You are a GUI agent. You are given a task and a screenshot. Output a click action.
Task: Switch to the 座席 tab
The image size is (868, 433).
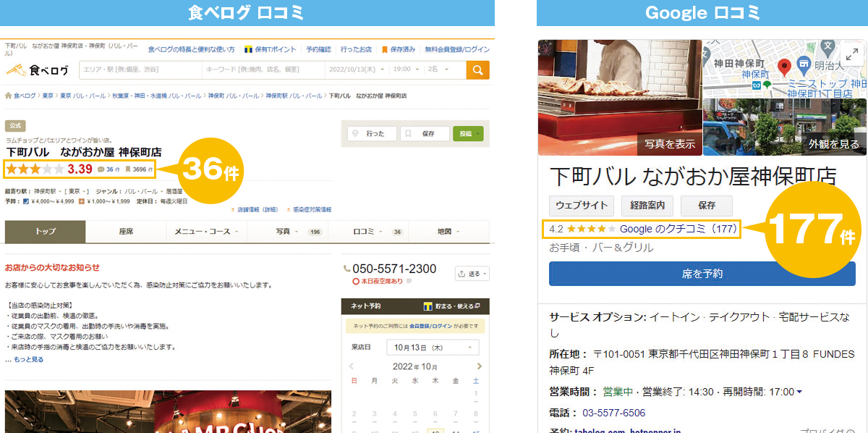click(126, 232)
